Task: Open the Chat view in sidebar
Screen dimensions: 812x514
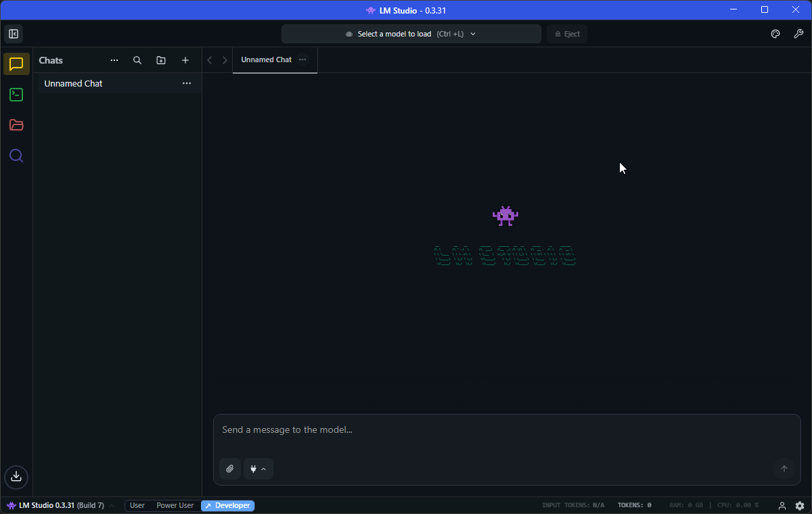Action: coord(16,64)
